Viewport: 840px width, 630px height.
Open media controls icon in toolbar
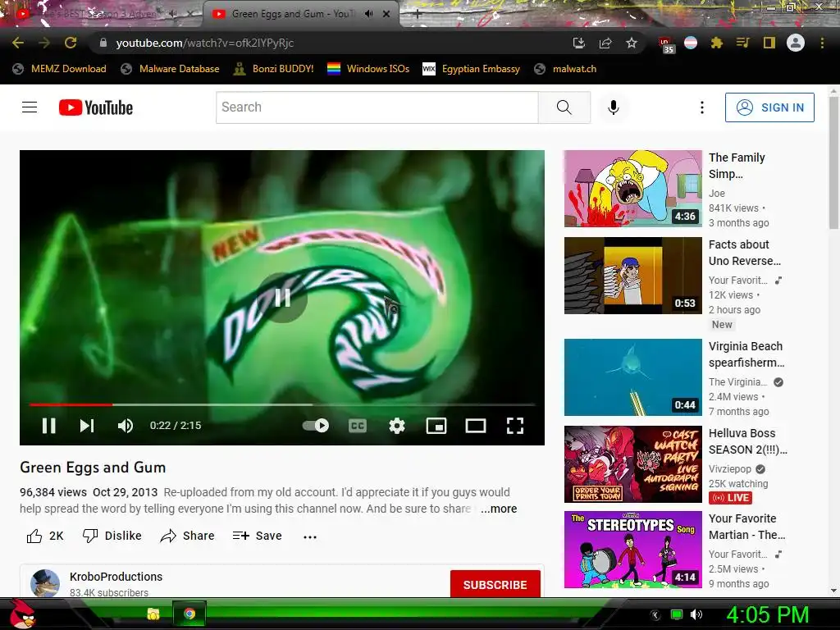pyautogui.click(x=742, y=43)
